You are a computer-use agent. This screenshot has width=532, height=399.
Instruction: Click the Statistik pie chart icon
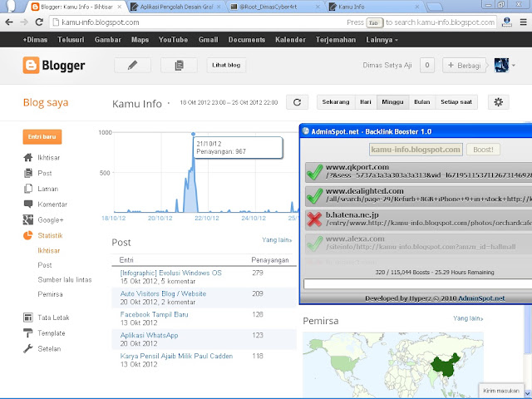pyautogui.click(x=28, y=235)
